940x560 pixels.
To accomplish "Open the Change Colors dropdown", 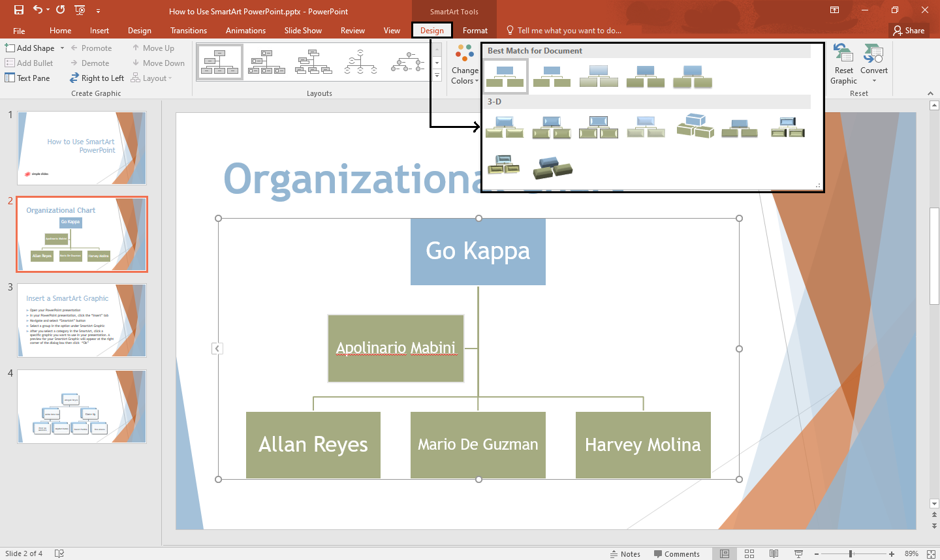I will [465, 65].
